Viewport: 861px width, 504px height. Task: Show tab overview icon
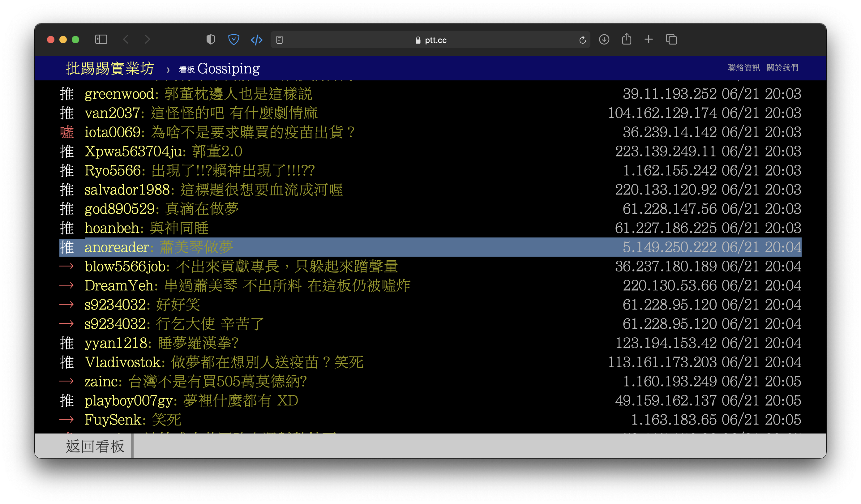coord(671,40)
